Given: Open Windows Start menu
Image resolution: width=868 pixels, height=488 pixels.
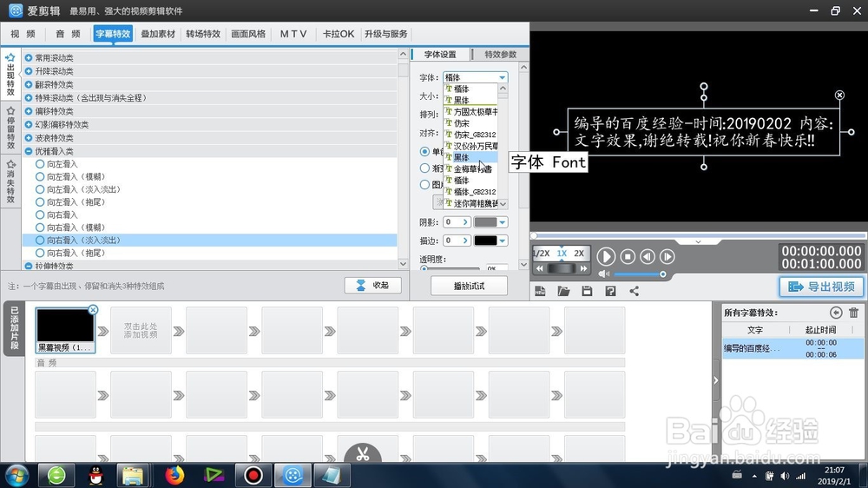Looking at the screenshot, I should (16, 475).
